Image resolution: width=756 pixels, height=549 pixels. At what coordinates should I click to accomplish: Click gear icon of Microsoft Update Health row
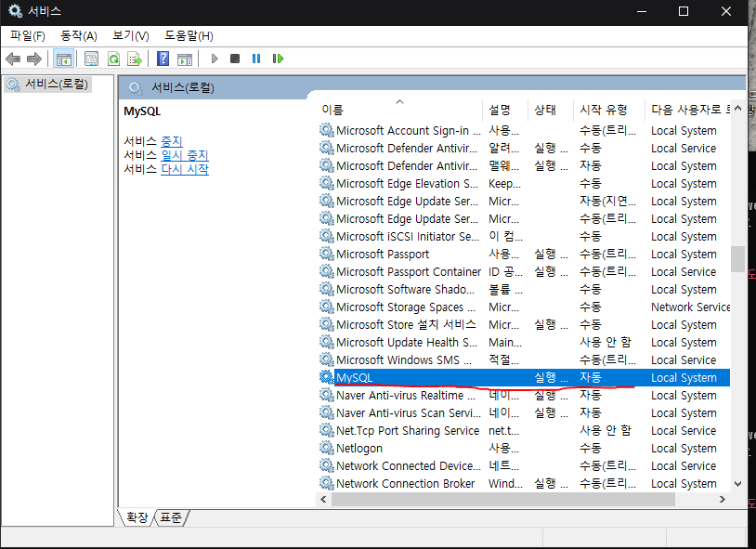[x=326, y=342]
